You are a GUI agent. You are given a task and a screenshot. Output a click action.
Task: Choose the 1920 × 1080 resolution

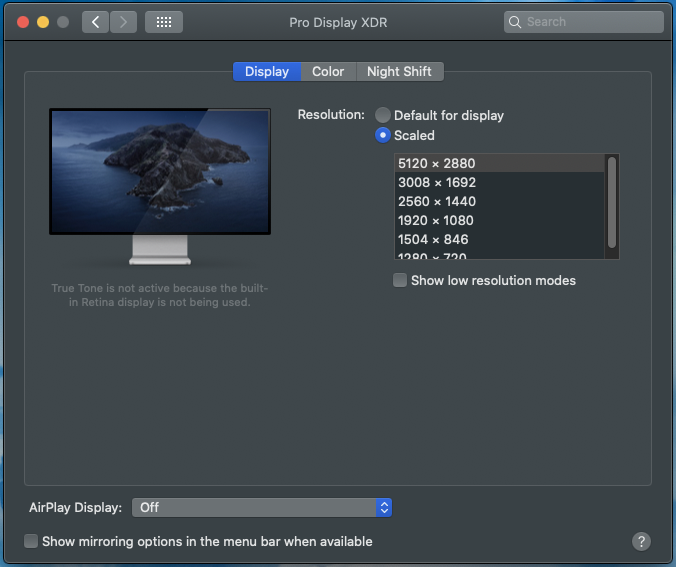(499, 220)
